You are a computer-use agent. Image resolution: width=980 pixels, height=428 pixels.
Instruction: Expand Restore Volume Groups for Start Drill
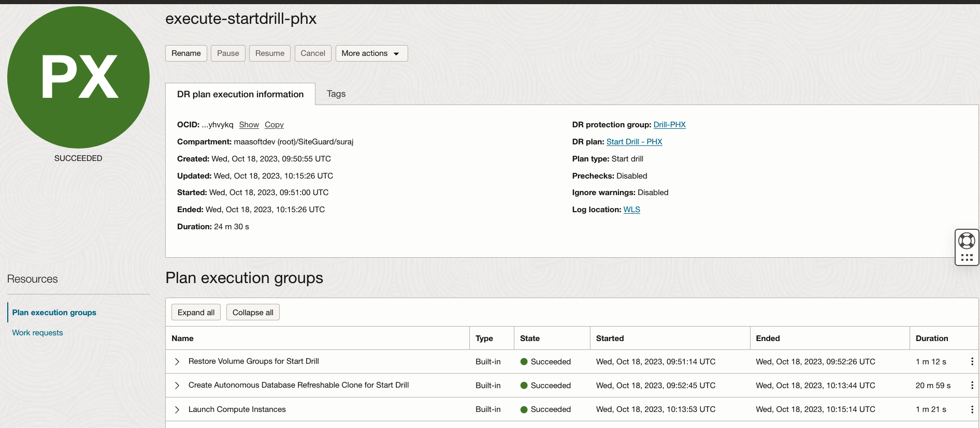[177, 362]
